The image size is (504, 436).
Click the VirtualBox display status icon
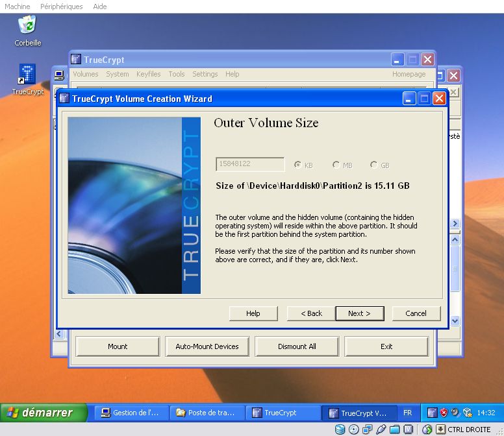coord(408,430)
